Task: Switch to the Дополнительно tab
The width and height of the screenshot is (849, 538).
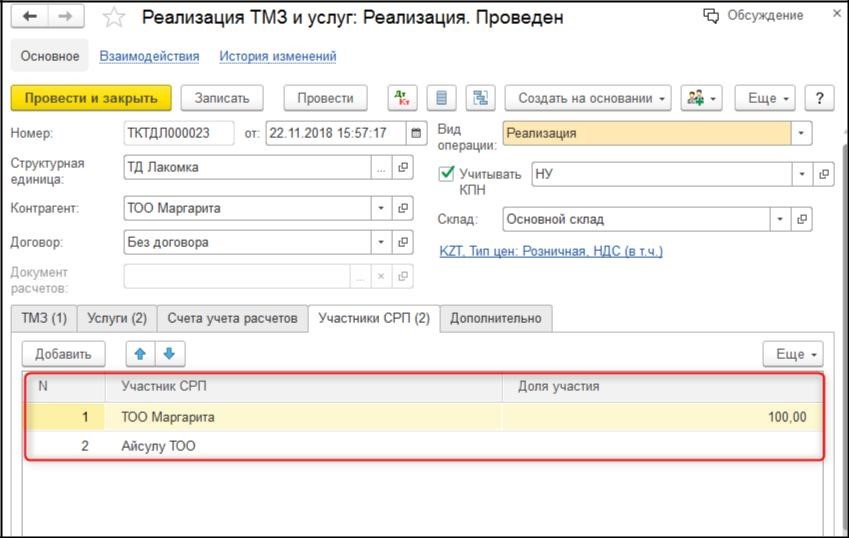Action: click(496, 318)
